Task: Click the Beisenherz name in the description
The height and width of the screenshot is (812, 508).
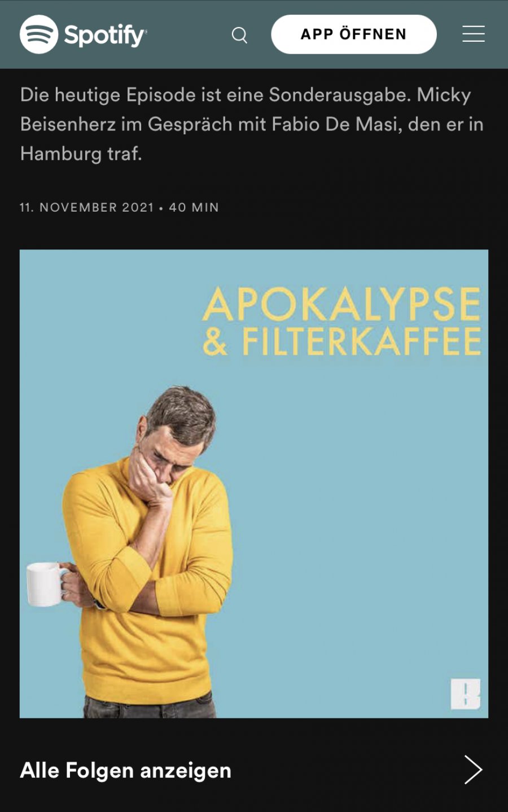Action: click(68, 124)
